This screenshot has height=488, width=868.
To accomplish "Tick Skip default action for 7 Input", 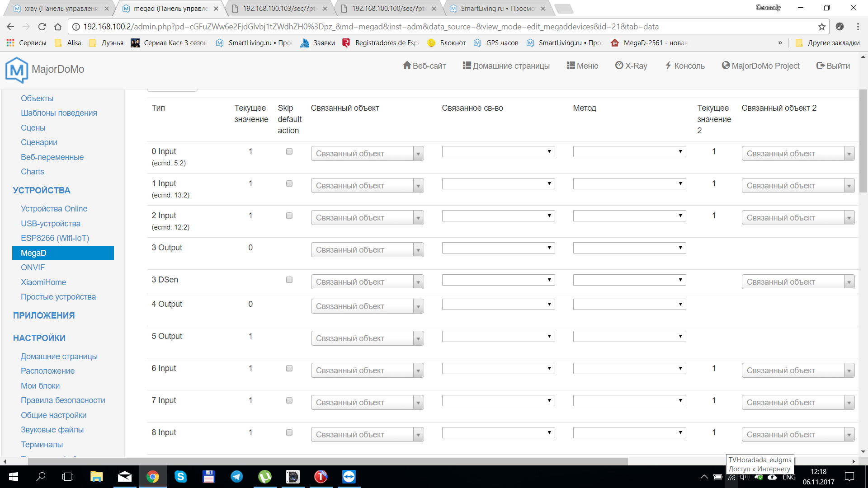I will [289, 401].
